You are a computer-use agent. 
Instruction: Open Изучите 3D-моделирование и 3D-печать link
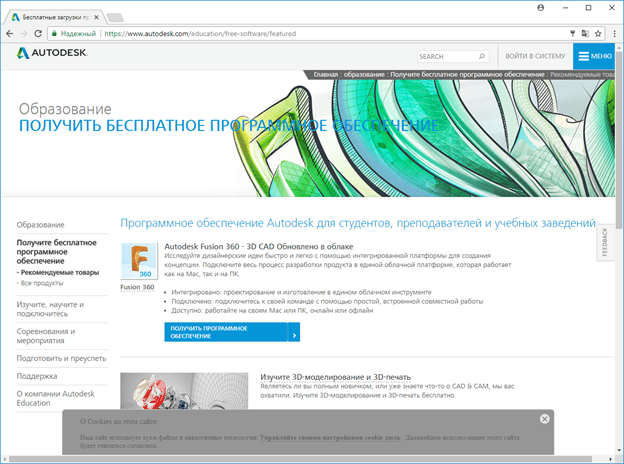pyautogui.click(x=335, y=377)
